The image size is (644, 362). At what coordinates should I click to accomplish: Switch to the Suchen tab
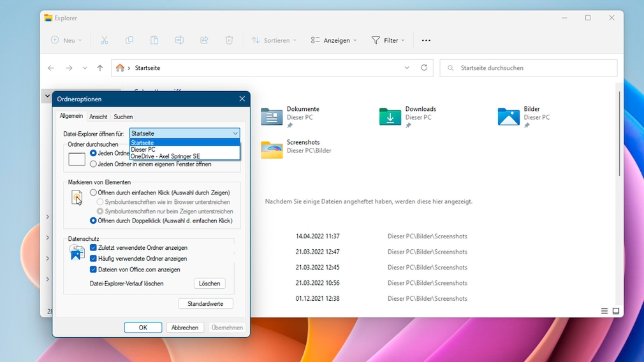coord(123,117)
